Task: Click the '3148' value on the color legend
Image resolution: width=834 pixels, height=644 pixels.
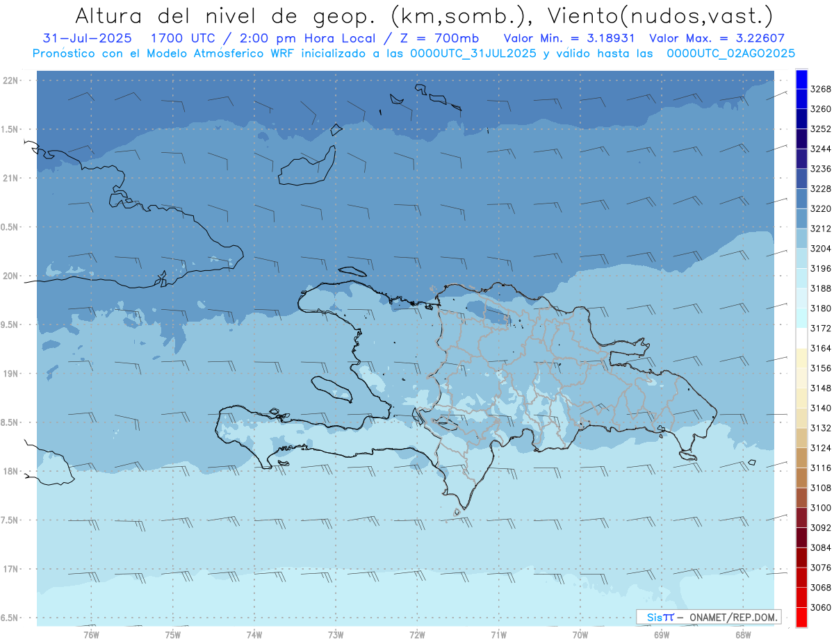Action: [x=821, y=388]
